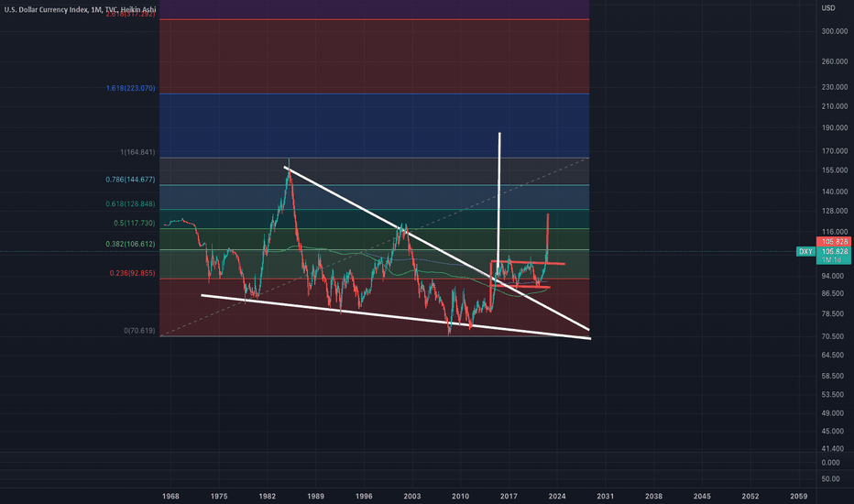The image size is (854, 504).
Task: Click the 170.000 price axis tick
Action: click(x=835, y=151)
